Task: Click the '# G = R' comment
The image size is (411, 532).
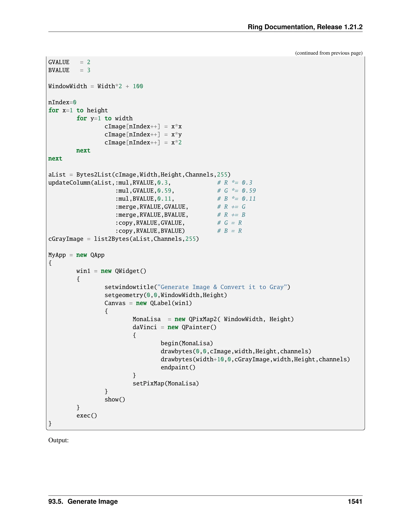Action: 229,223
